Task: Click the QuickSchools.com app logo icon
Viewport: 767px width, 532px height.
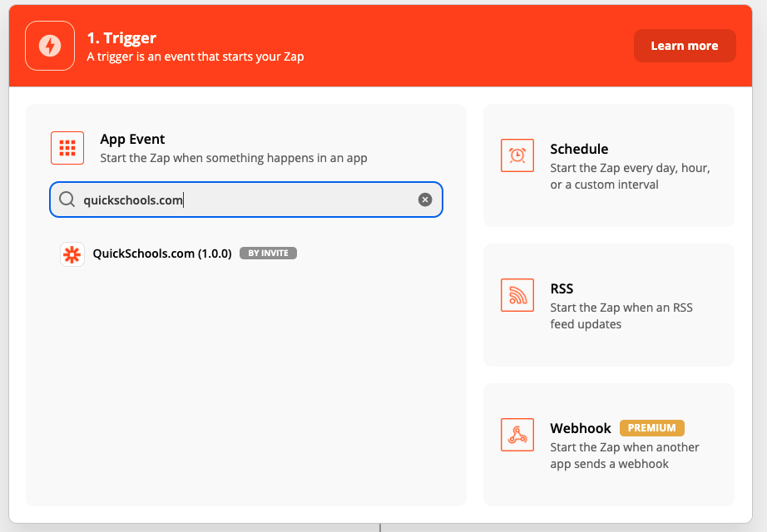Action: click(72, 254)
